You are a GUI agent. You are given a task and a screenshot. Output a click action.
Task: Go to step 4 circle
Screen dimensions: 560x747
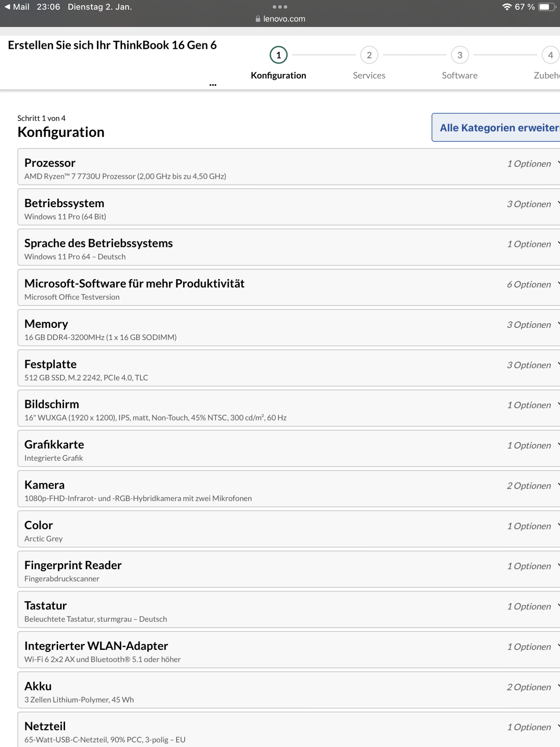point(550,55)
